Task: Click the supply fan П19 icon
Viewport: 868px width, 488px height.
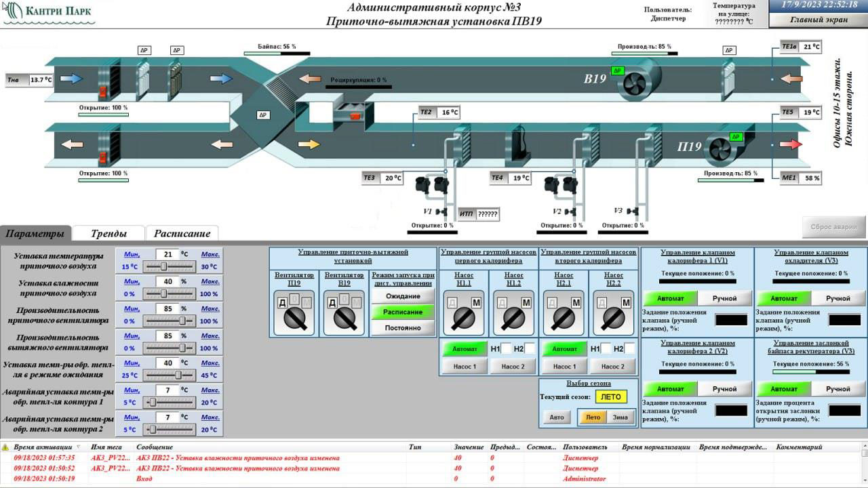Action: [723, 148]
